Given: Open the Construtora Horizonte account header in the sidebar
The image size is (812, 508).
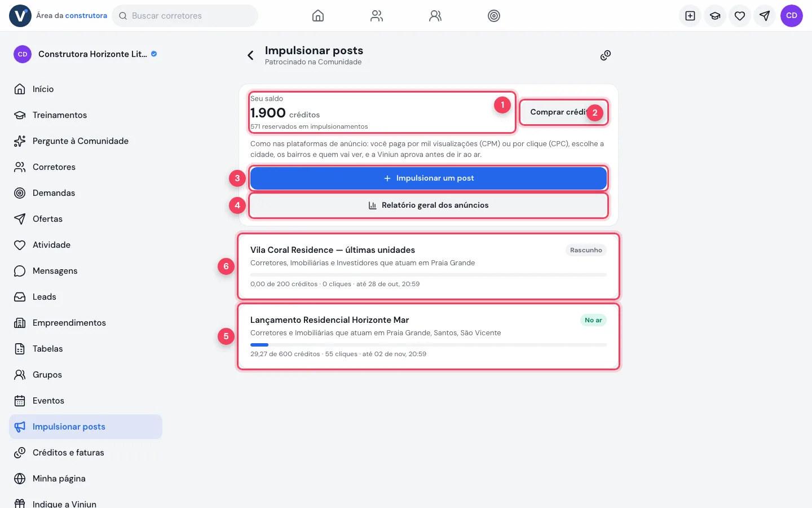Looking at the screenshot, I should tap(86, 54).
